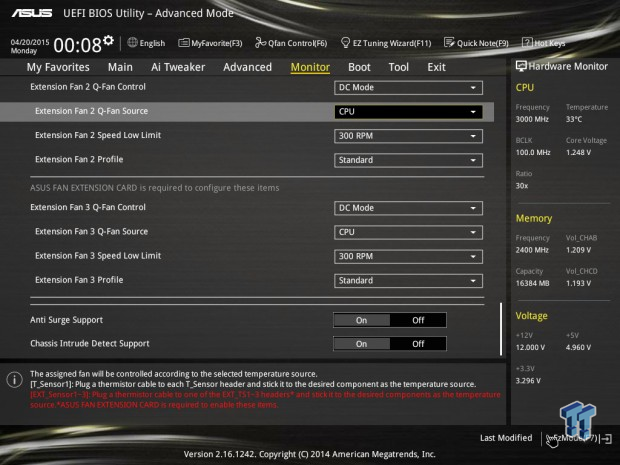Click CPU frequency value 3000 MHz
This screenshot has width=620, height=465.
[532, 119]
